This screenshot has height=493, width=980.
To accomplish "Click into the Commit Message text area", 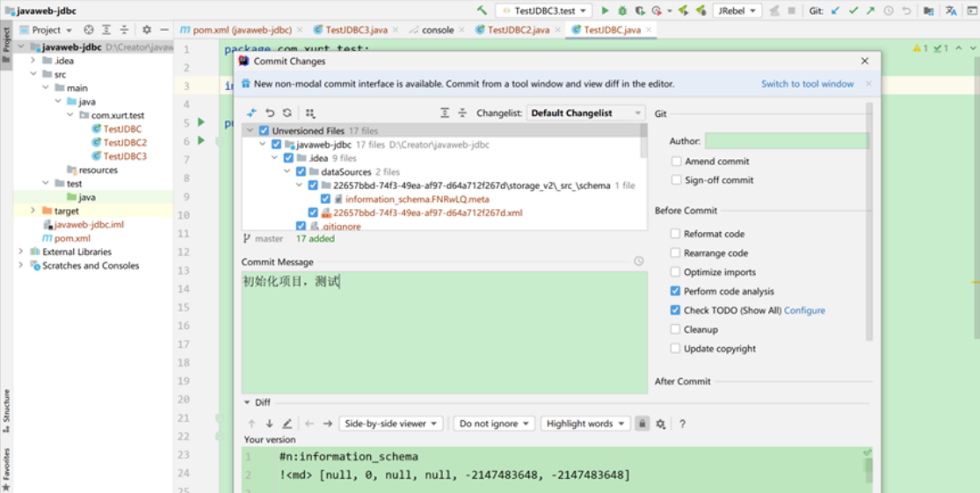I will coord(445,332).
